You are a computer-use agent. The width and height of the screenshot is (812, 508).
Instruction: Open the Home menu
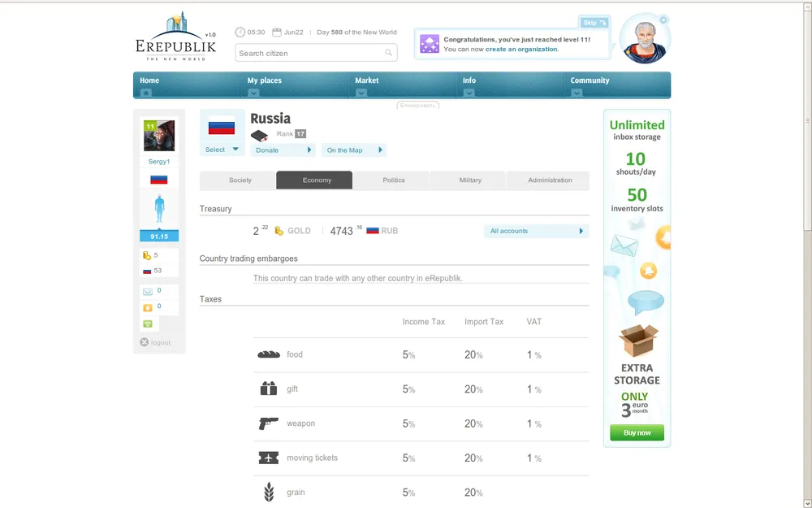pos(149,80)
